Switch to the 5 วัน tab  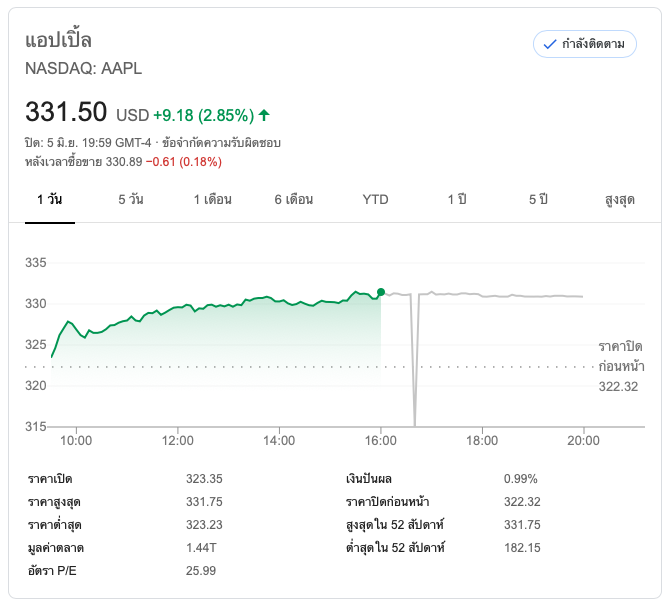(x=130, y=199)
